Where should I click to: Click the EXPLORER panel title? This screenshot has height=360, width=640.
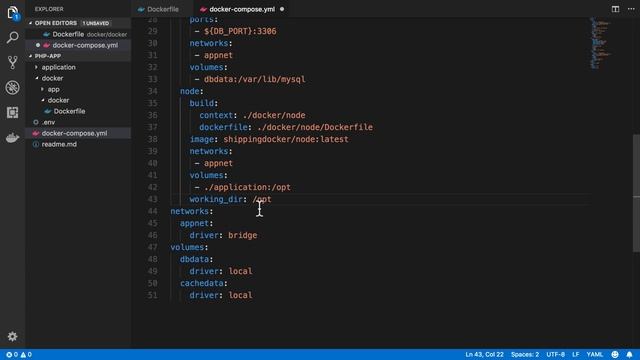click(49, 9)
